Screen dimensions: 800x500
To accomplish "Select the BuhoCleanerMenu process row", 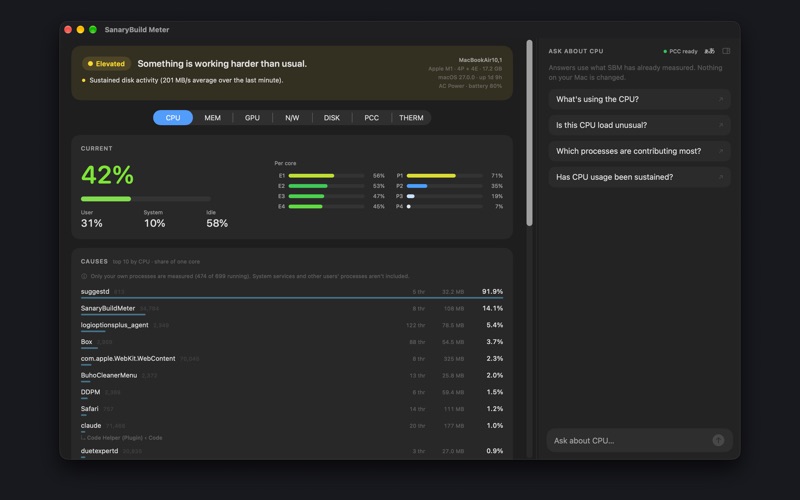I will pos(292,377).
